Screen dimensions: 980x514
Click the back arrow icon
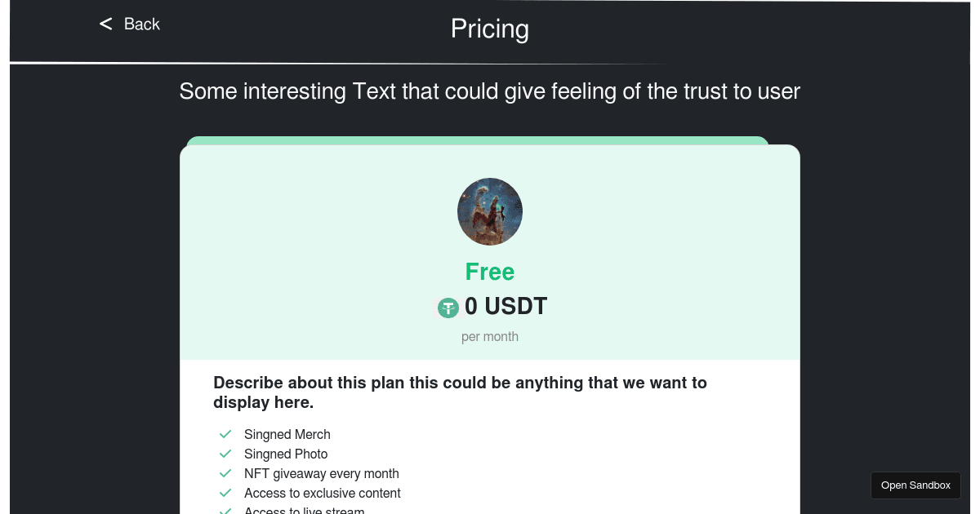(x=105, y=24)
